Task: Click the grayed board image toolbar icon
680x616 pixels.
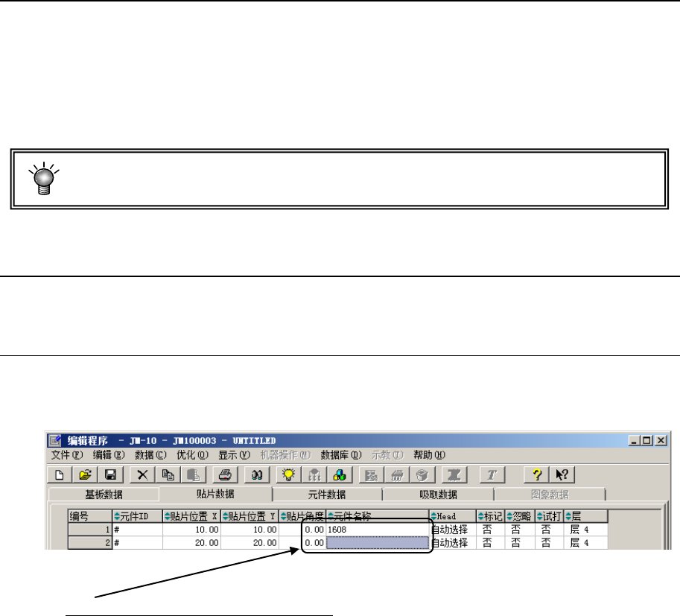Action: (x=371, y=475)
